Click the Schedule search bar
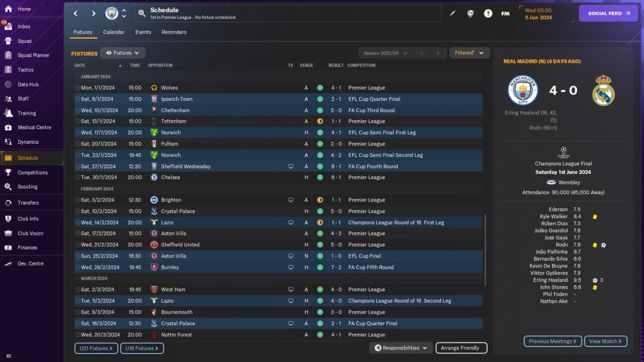The height and width of the screenshot is (362, 644). click(288, 14)
